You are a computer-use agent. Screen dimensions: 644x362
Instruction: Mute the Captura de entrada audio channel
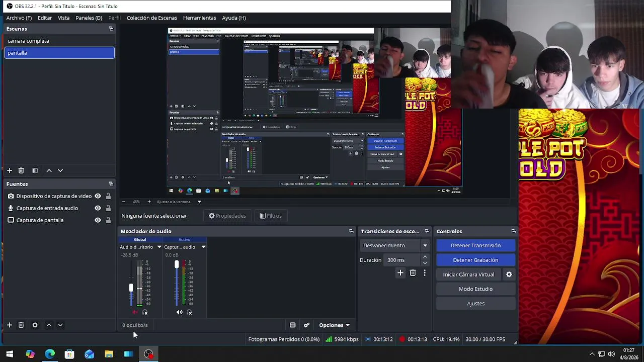coord(179,312)
